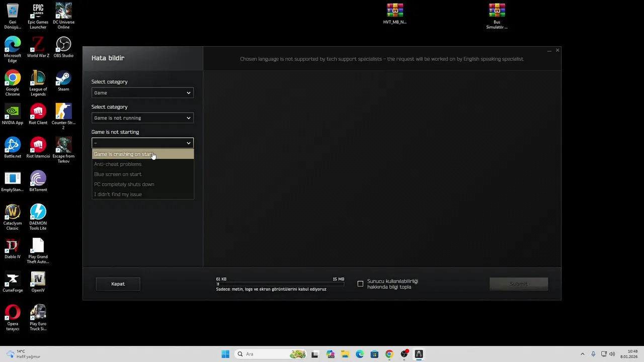Select the Opera browser desktop icon
Screen dimensions: 644x362
(13, 318)
